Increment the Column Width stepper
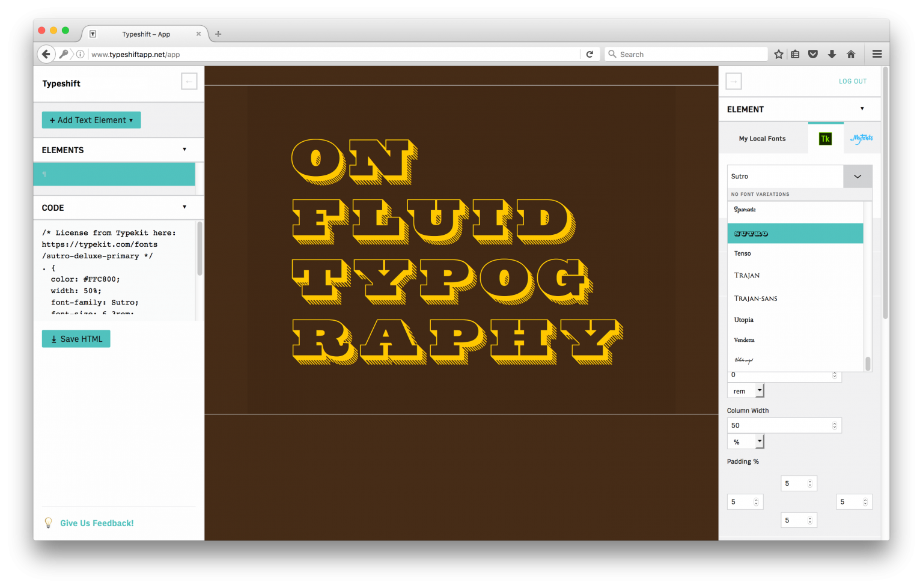The height and width of the screenshot is (588, 923). [835, 422]
